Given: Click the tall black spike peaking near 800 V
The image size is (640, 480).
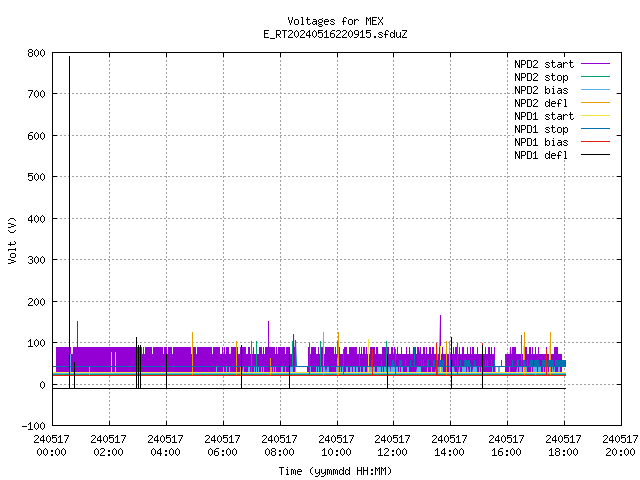Looking at the screenshot, I should pos(69,220).
